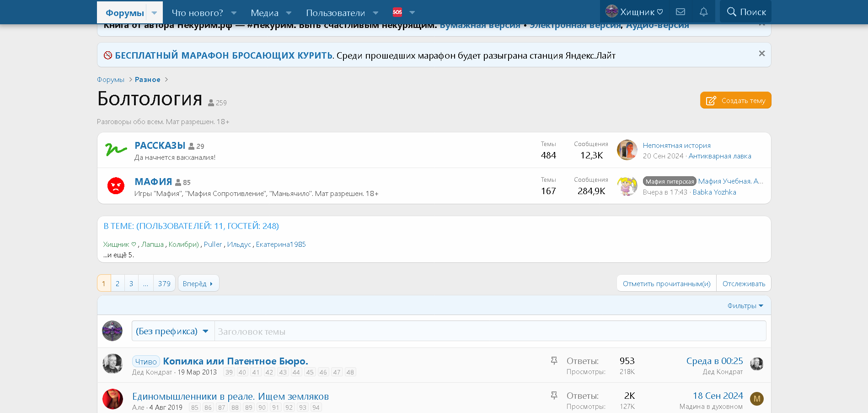Image resolution: width=868 pixels, height=413 pixels.
Task: Open the Медиа menu
Action: point(264,13)
